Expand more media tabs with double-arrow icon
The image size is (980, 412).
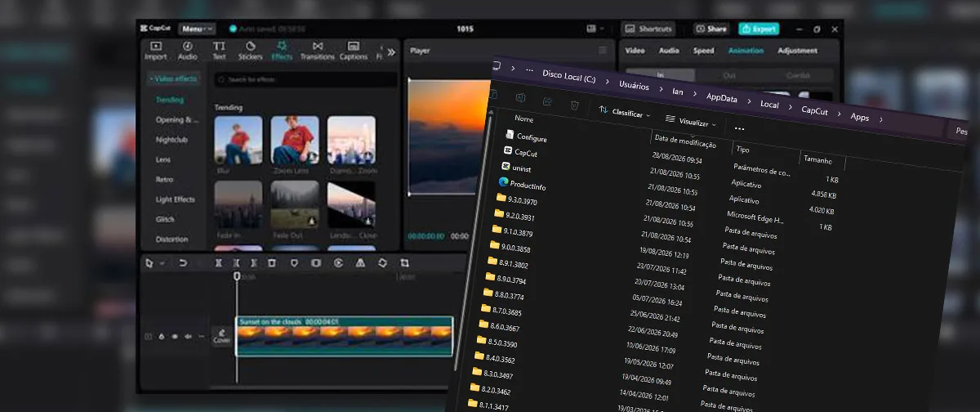point(391,51)
